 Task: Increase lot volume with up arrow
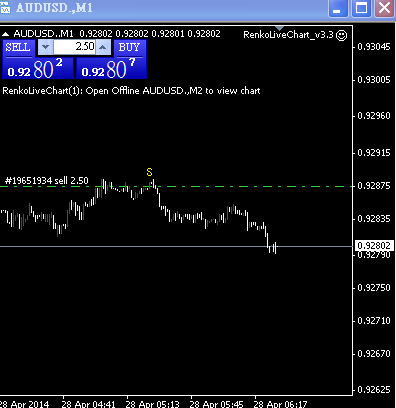coord(103,47)
